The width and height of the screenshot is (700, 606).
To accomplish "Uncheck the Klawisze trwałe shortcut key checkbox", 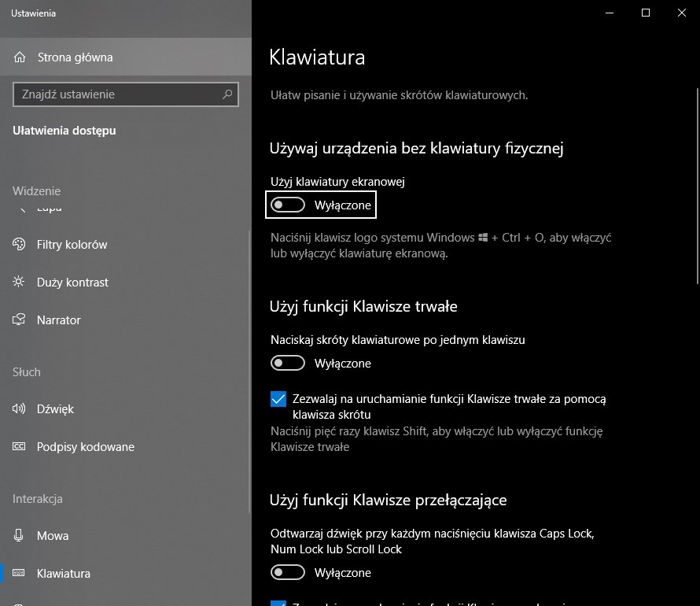I will coord(278,399).
